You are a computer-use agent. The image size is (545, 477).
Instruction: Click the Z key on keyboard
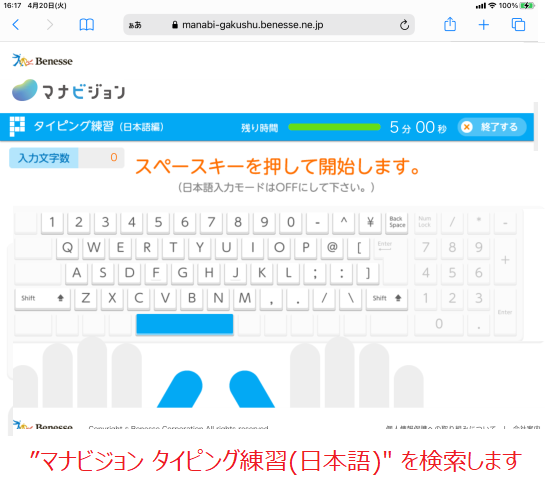(x=86, y=298)
